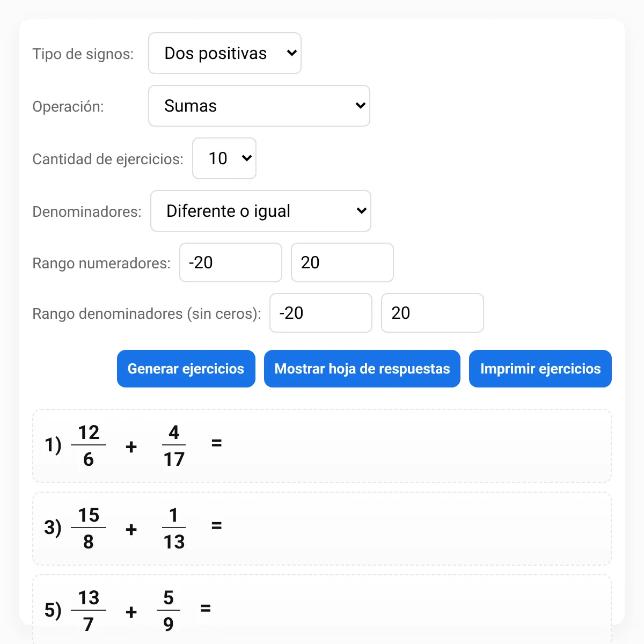Viewport: 644px width, 644px height.
Task: Click fraction 5 over 9 in exercise 5
Action: pyautogui.click(x=169, y=611)
